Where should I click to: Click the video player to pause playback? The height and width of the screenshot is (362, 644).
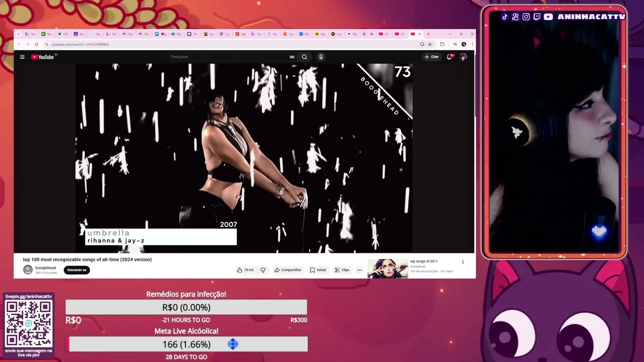coord(244,158)
